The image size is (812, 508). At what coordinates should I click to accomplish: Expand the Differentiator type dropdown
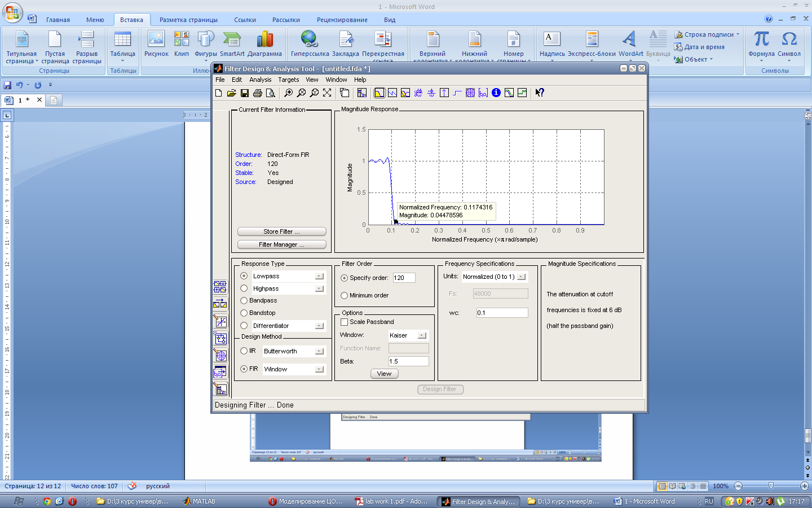319,326
